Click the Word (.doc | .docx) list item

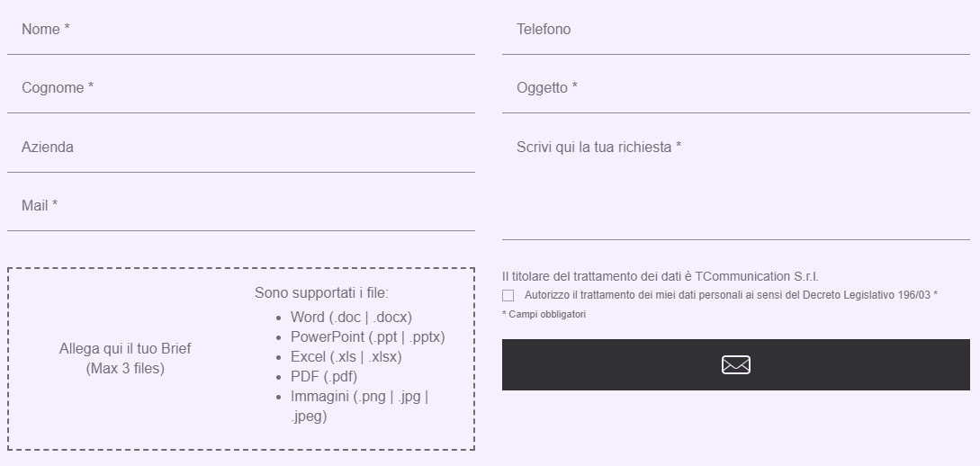coord(351,318)
